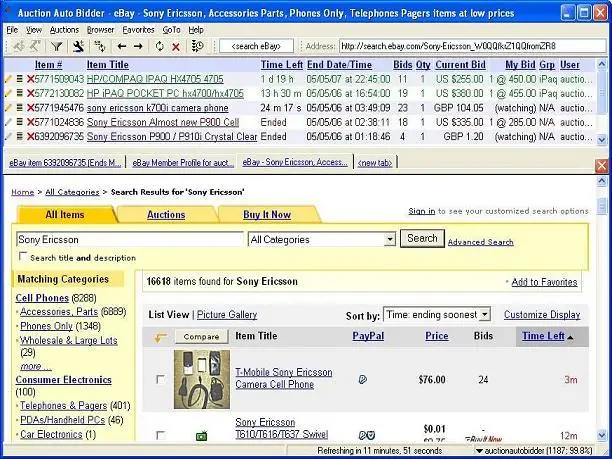This screenshot has height=459, width=612.
Task: Open a <new tab>
Action: pos(375,163)
